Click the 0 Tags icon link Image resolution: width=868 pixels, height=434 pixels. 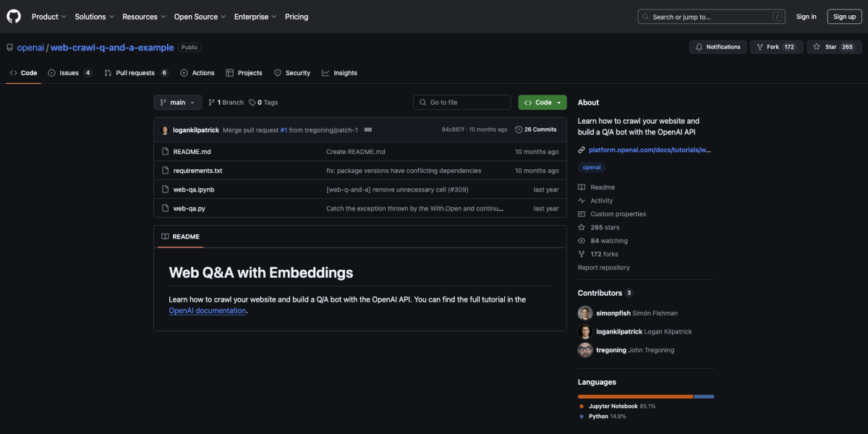tap(263, 103)
